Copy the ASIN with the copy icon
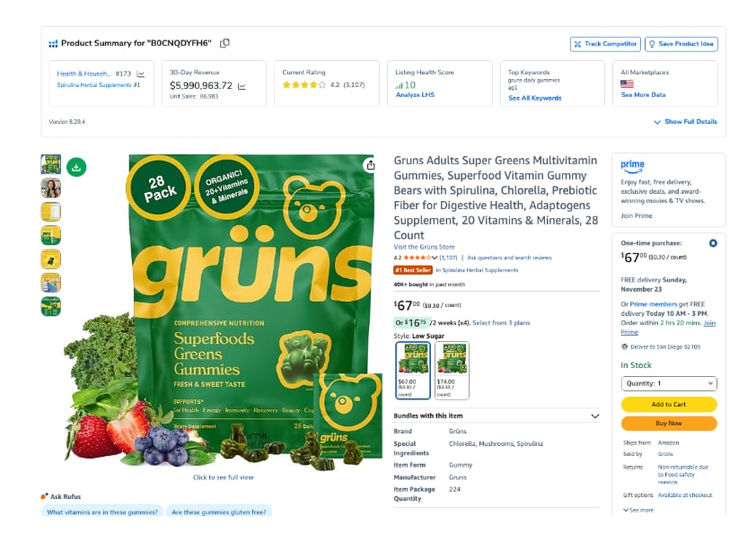 [x=224, y=43]
